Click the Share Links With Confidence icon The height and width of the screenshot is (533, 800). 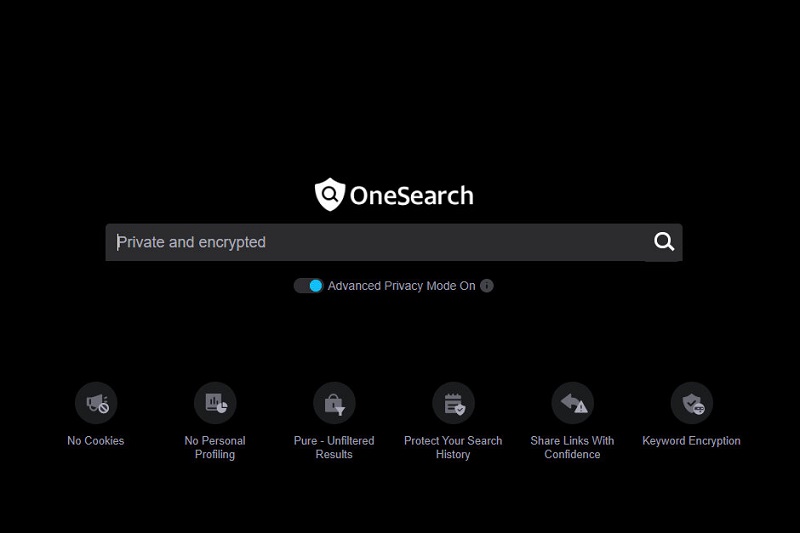pos(572,403)
